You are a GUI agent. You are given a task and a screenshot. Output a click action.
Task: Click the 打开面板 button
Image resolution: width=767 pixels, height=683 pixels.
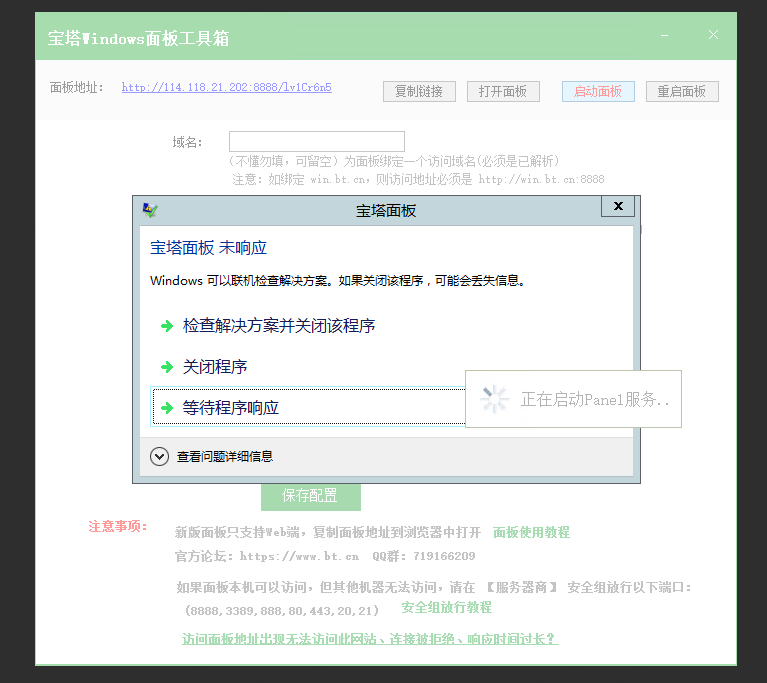tap(503, 91)
